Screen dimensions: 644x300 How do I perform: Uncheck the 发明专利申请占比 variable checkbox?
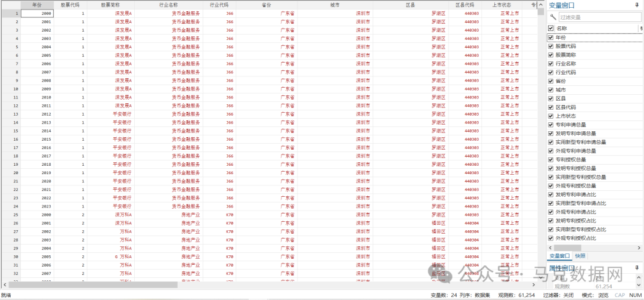tap(551, 194)
